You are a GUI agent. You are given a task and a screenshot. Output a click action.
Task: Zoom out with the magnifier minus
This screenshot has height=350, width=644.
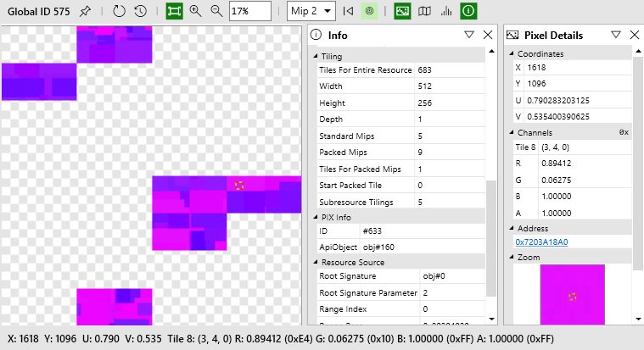(216, 11)
